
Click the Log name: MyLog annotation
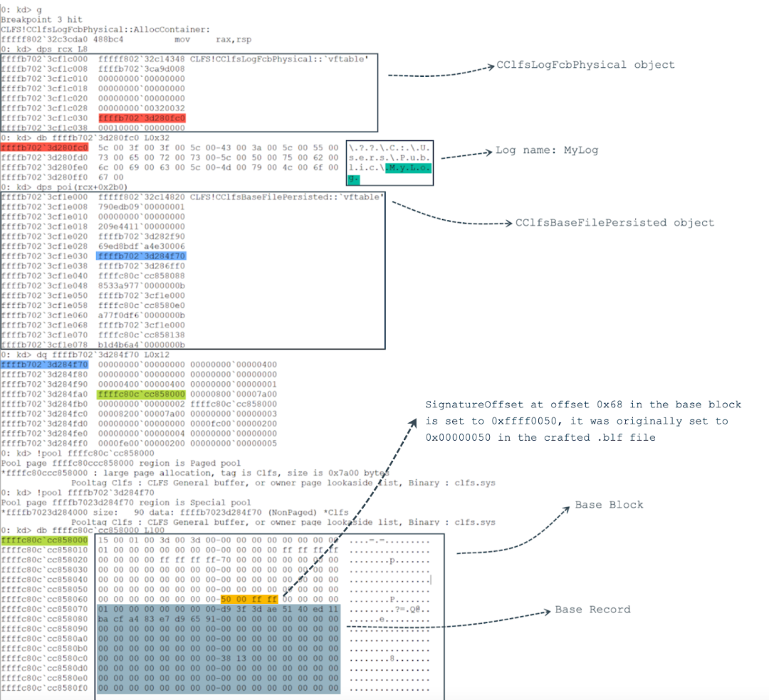click(547, 151)
